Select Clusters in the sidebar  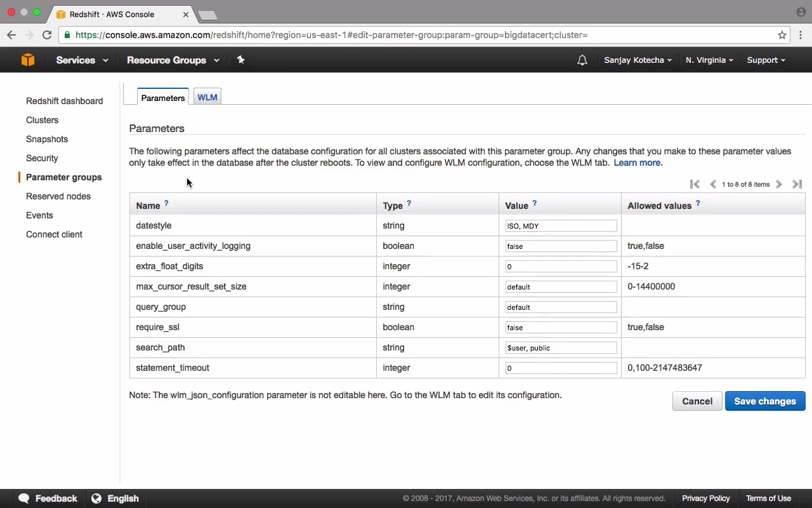pyautogui.click(x=42, y=120)
